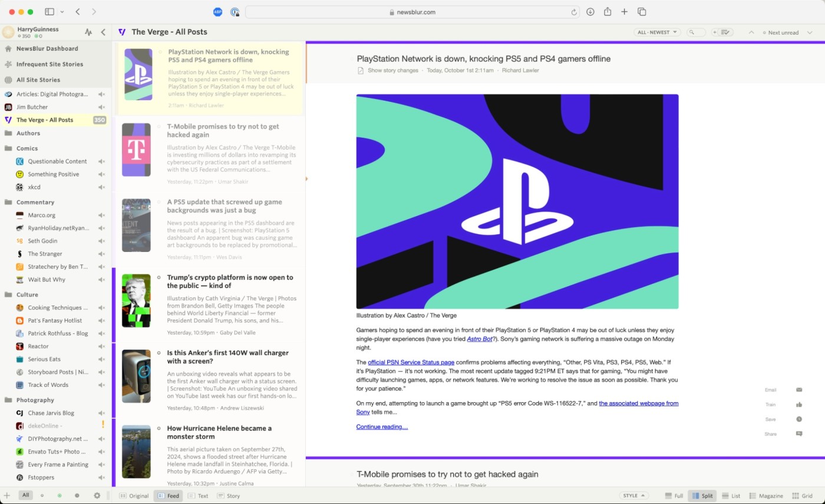Click the Email envelope icon
The height and width of the screenshot is (504, 825).
(x=799, y=390)
